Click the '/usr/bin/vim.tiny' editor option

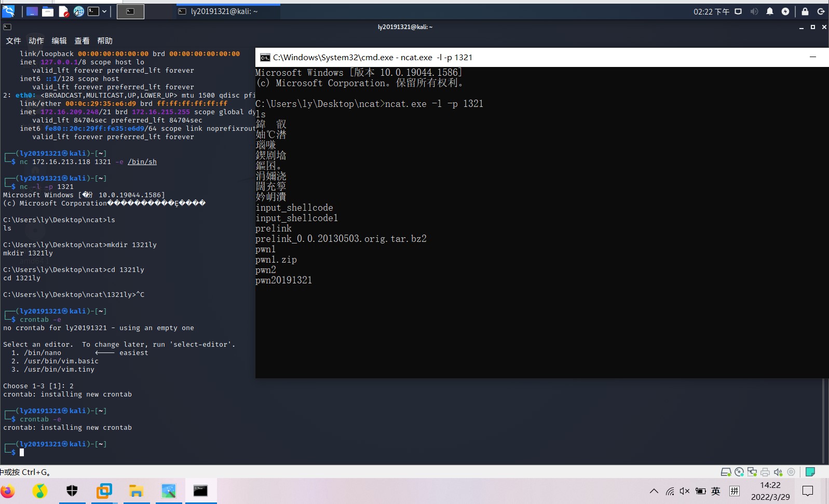coord(59,370)
